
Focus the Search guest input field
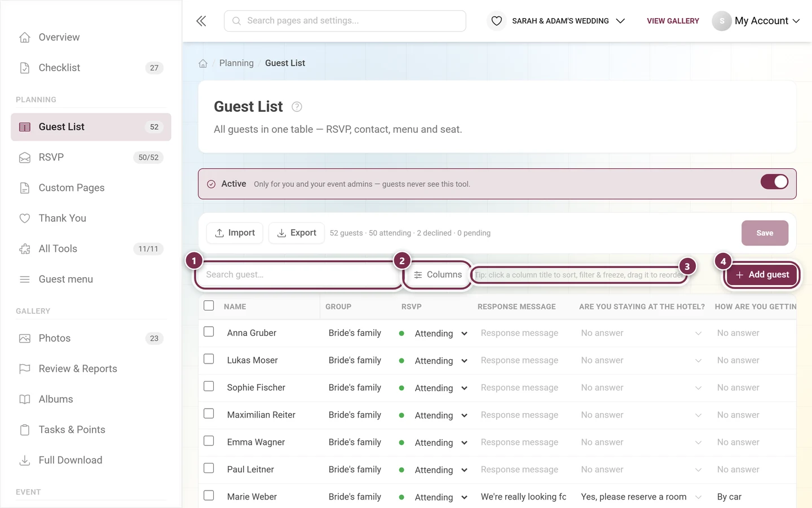pos(298,275)
